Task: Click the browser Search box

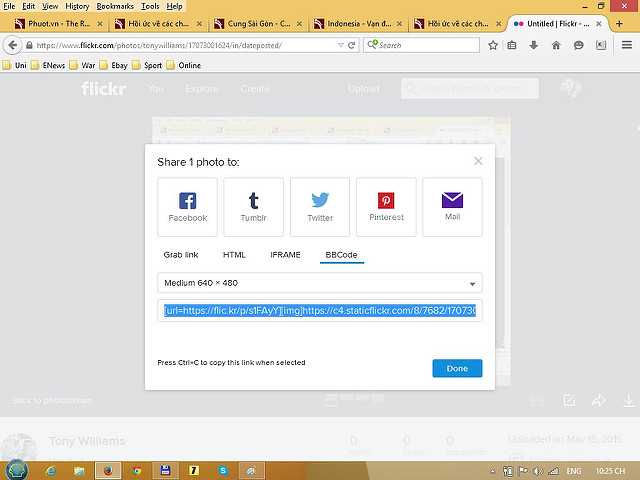Action: click(421, 45)
